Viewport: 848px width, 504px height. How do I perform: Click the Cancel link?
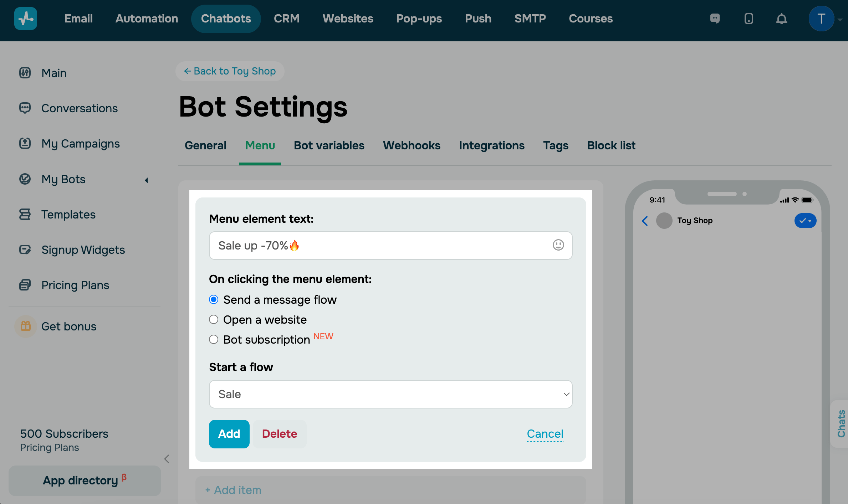545,434
